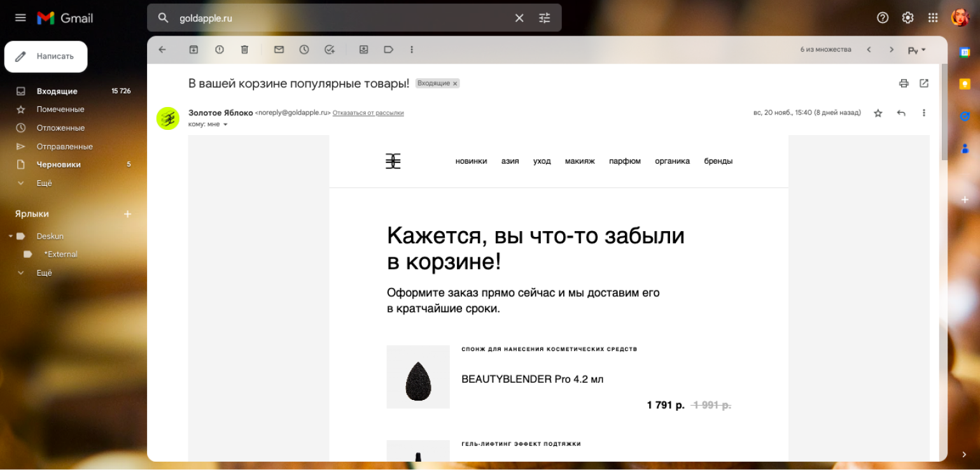The image size is (980, 470).
Task: Click the BEAUTYBLENDER Pro 4.2 мл title
Action: (532, 380)
